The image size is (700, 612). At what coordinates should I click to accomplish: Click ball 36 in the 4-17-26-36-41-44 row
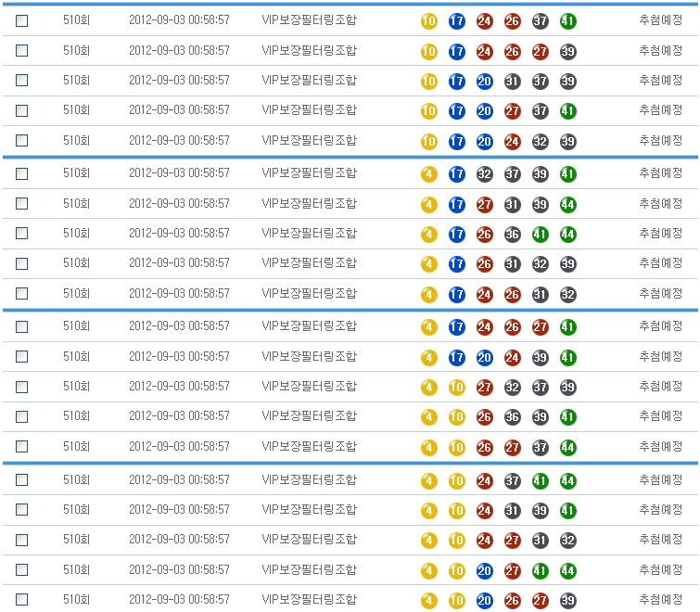pyautogui.click(x=512, y=235)
